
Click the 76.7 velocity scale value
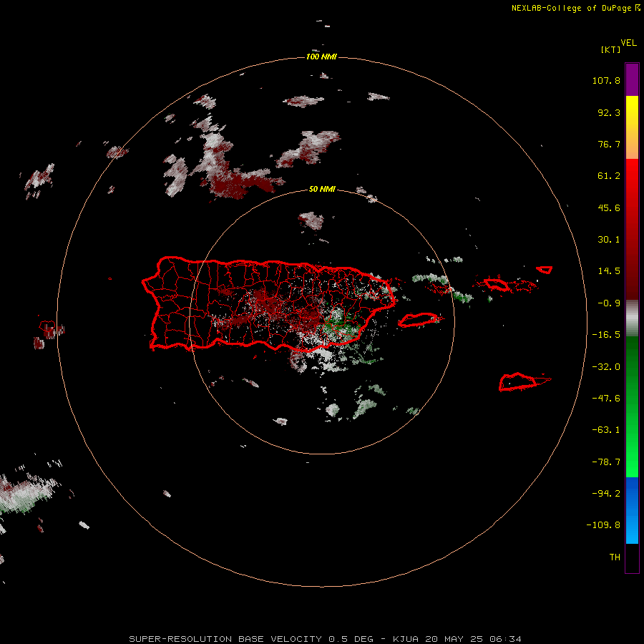pyautogui.click(x=609, y=144)
